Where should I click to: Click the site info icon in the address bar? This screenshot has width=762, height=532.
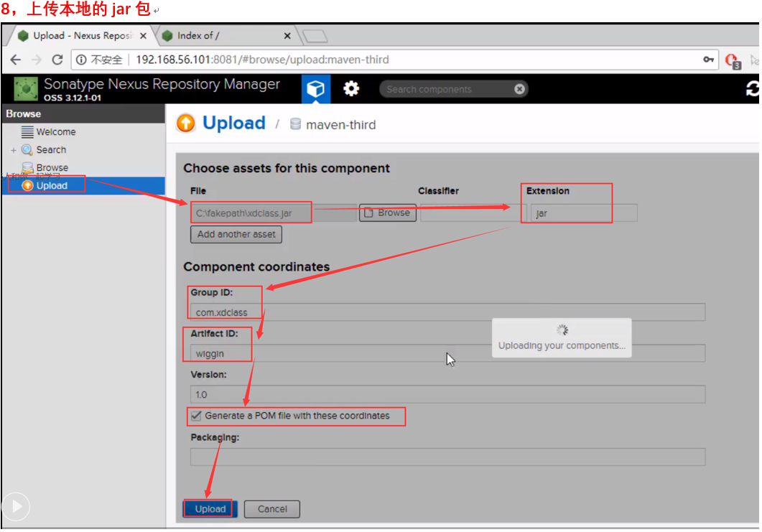point(81,60)
